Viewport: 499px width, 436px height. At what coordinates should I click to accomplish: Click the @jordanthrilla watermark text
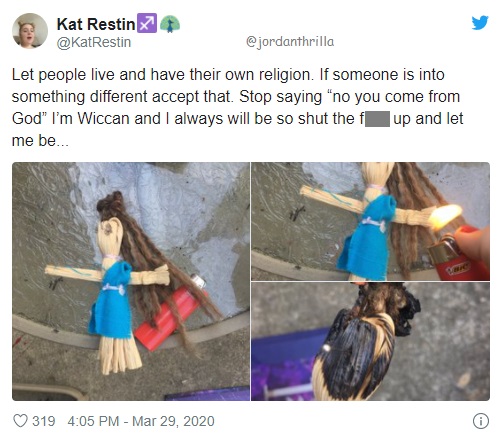click(x=290, y=42)
